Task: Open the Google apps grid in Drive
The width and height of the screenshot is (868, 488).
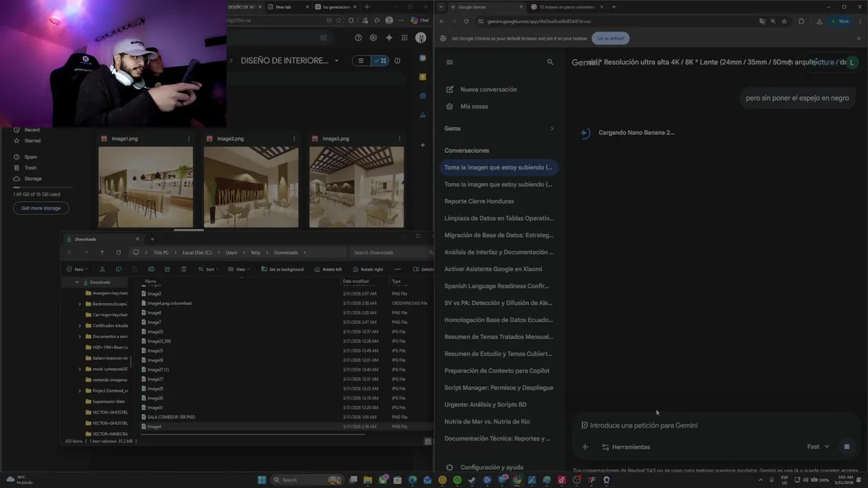Action: [x=404, y=38]
